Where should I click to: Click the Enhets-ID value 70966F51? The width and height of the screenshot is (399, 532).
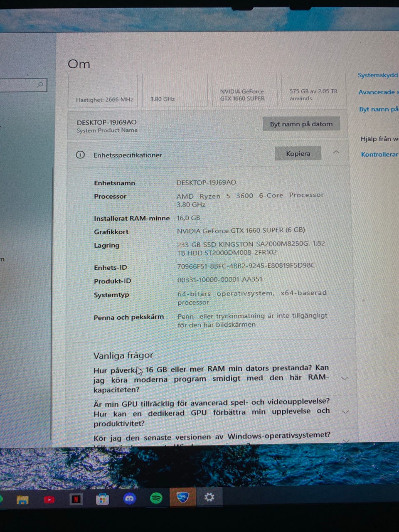pyautogui.click(x=246, y=265)
